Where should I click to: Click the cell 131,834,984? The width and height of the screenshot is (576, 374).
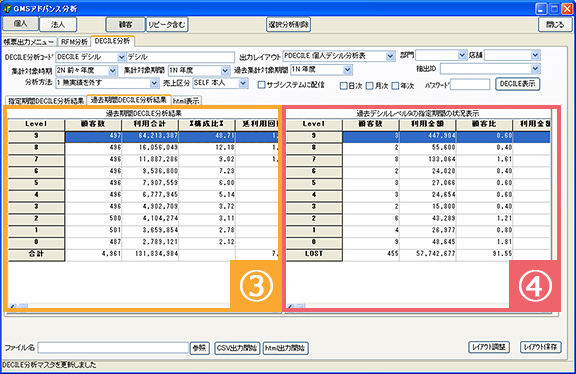tap(150, 254)
